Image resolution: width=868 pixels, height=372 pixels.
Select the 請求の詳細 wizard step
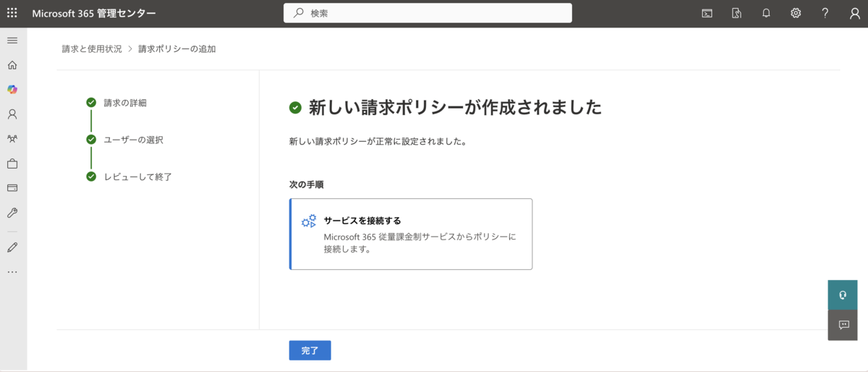[125, 103]
